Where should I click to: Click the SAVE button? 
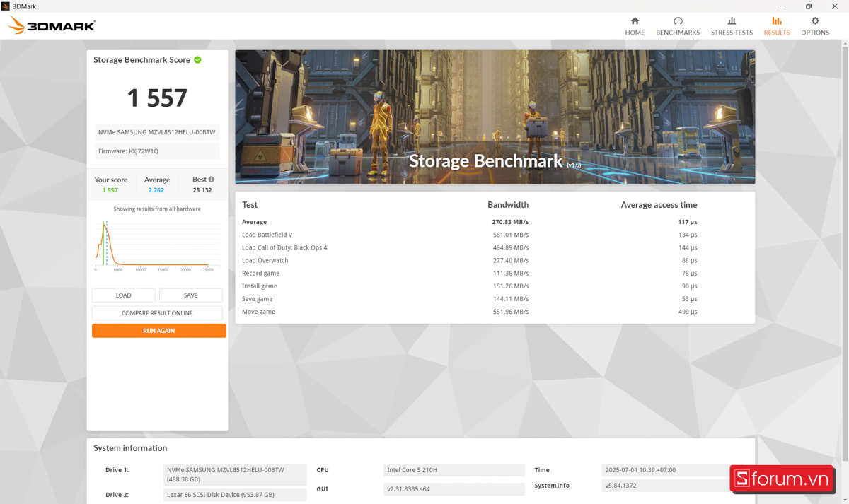(x=191, y=295)
